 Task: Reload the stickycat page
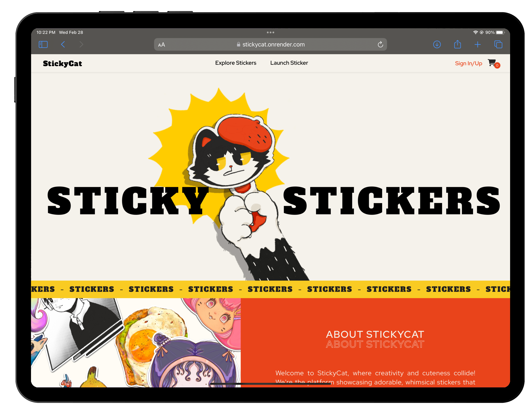380,44
